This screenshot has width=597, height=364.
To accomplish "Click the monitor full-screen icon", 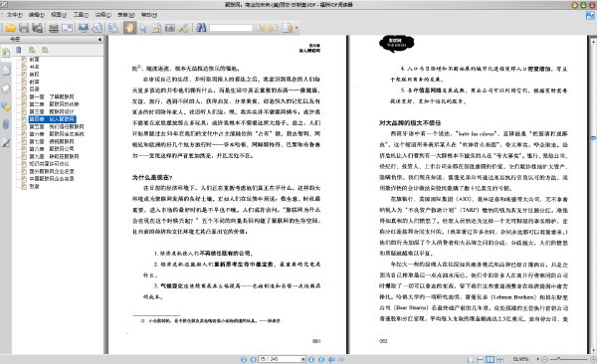I will point(84,28).
